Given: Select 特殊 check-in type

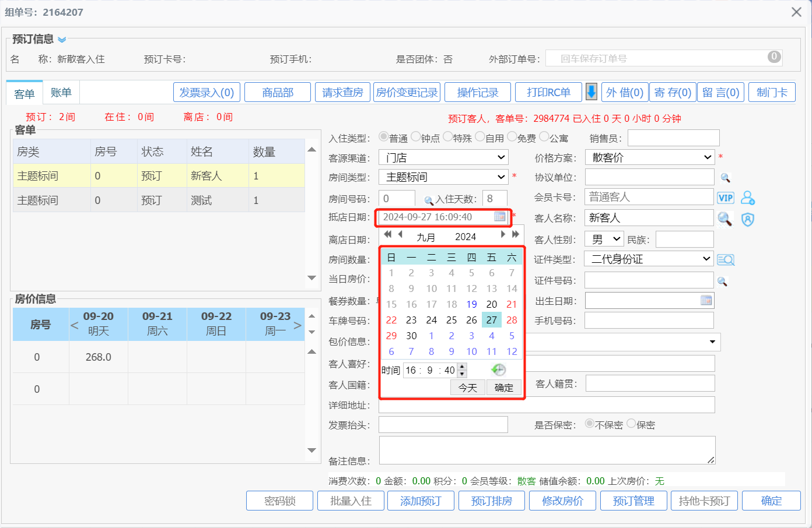Looking at the screenshot, I should click(447, 136).
